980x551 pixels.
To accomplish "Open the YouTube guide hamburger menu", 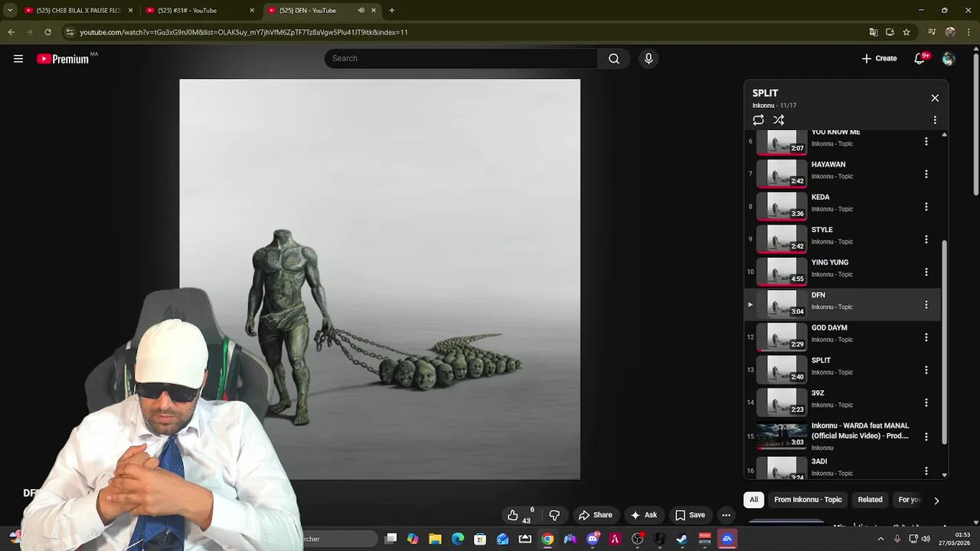I will click(18, 59).
